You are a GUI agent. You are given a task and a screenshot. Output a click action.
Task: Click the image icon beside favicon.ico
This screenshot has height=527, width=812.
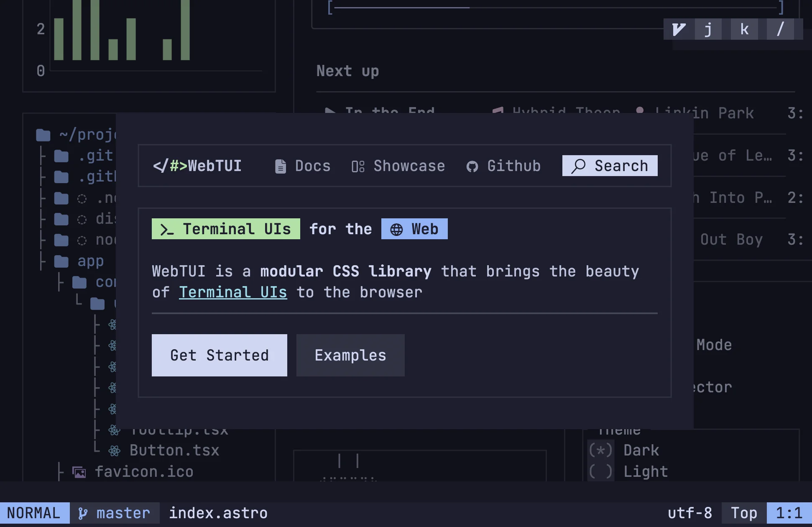[79, 472]
